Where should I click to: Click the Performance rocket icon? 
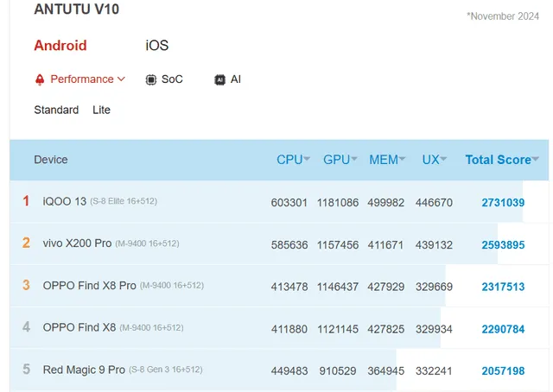click(x=40, y=79)
